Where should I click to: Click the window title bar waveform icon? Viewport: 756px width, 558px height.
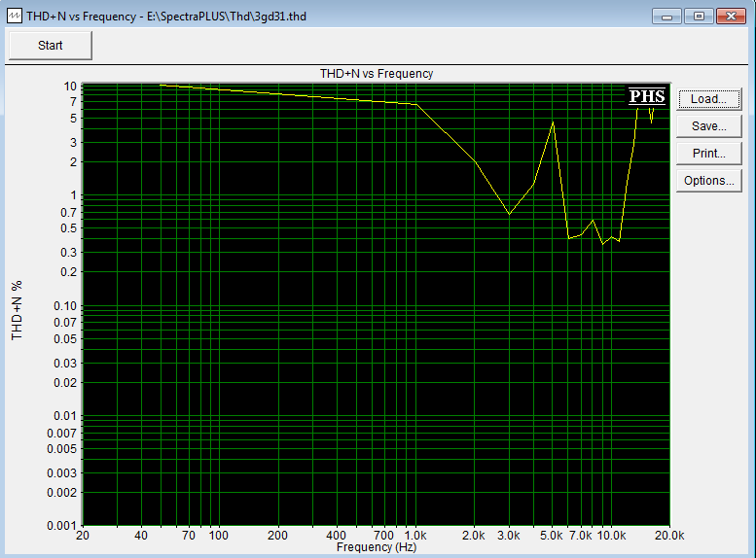pos(14,16)
